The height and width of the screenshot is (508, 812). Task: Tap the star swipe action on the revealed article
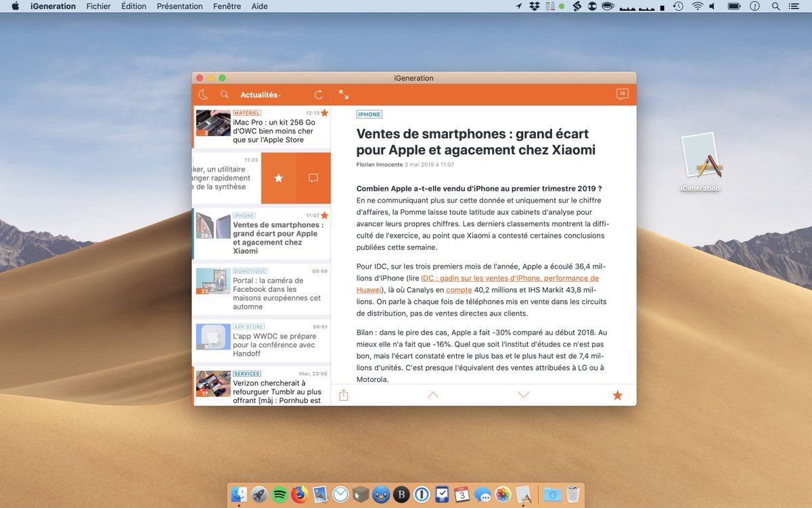coord(278,178)
